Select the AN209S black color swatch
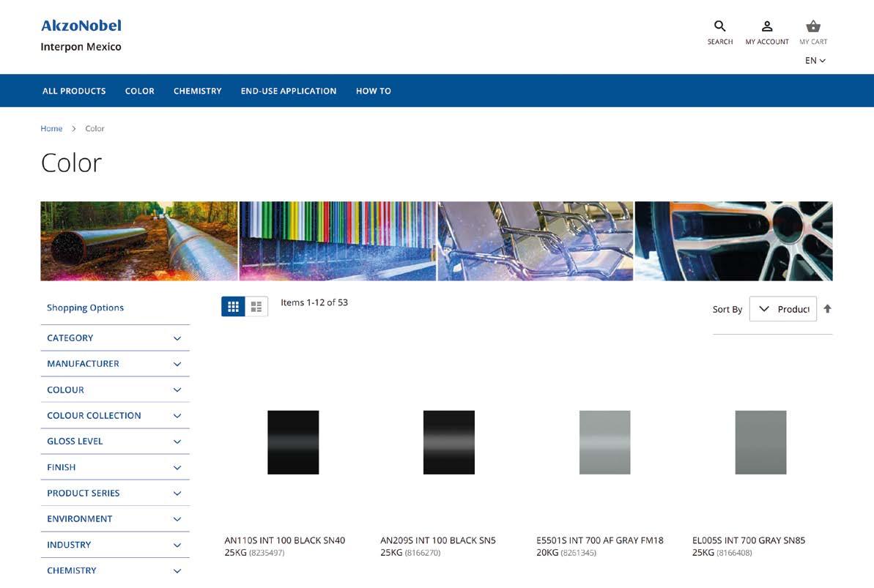The width and height of the screenshot is (874, 588). point(448,442)
